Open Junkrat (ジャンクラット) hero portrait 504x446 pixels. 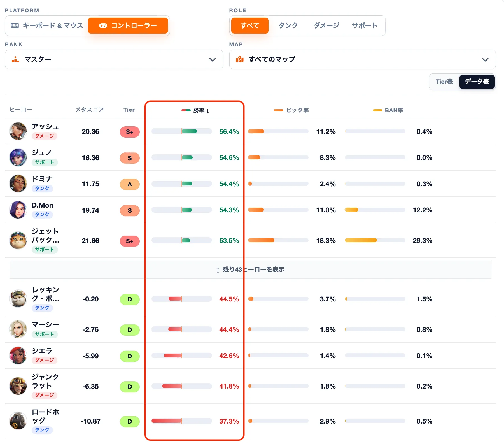[x=18, y=386]
